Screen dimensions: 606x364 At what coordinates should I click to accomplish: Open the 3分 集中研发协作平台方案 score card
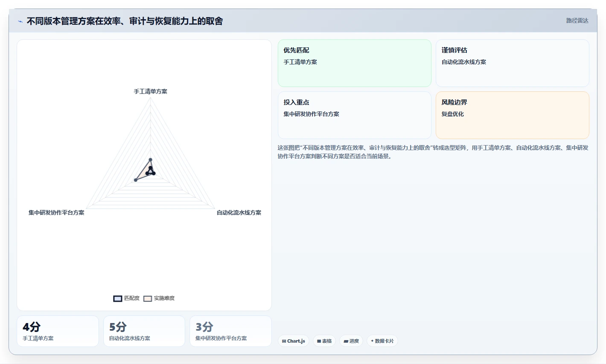pyautogui.click(x=230, y=331)
